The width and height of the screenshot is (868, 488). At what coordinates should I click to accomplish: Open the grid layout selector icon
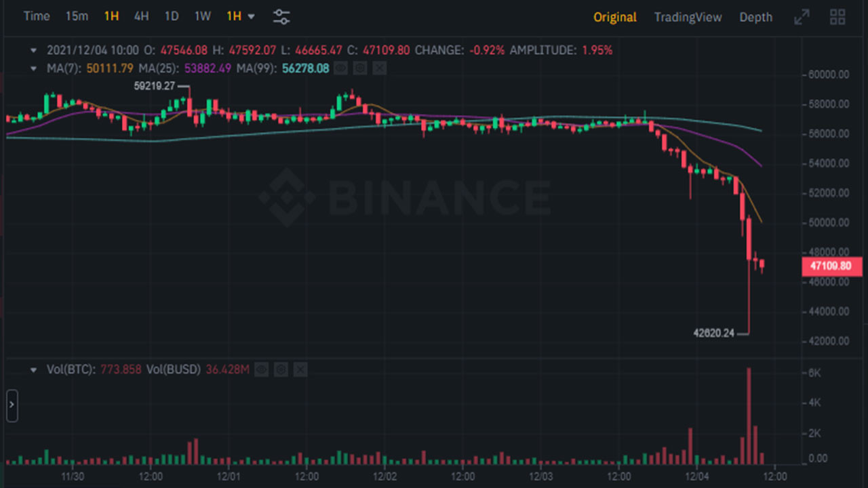point(837,16)
